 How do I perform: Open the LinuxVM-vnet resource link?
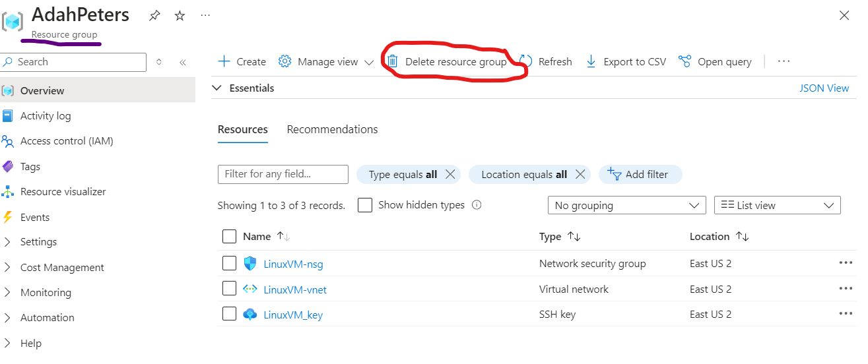(295, 289)
